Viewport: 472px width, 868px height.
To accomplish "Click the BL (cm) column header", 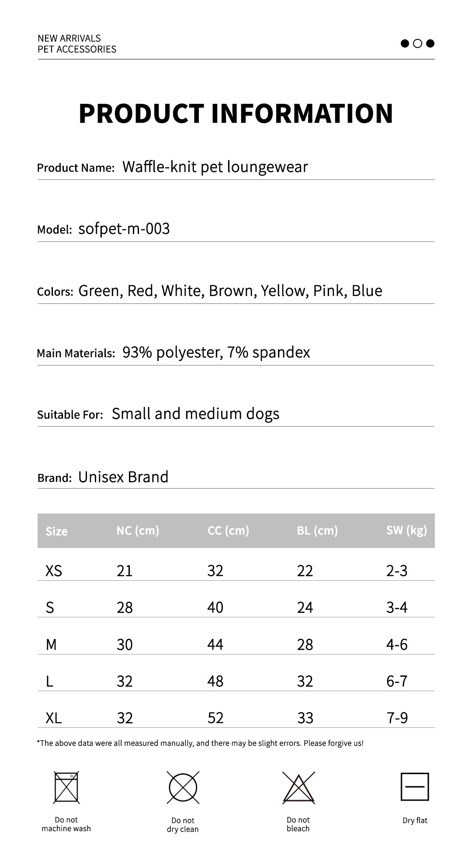I will 317,530.
